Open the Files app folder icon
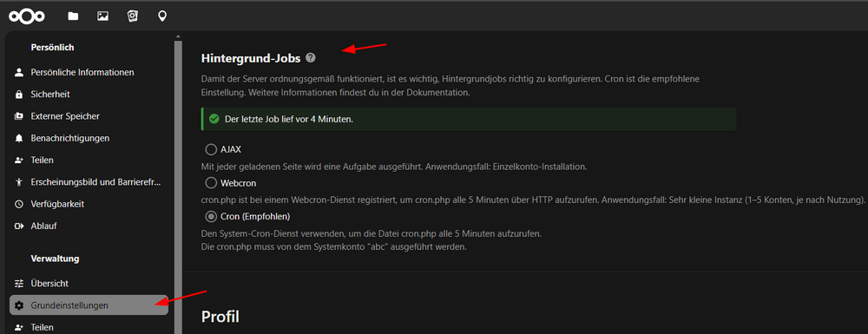 [73, 16]
